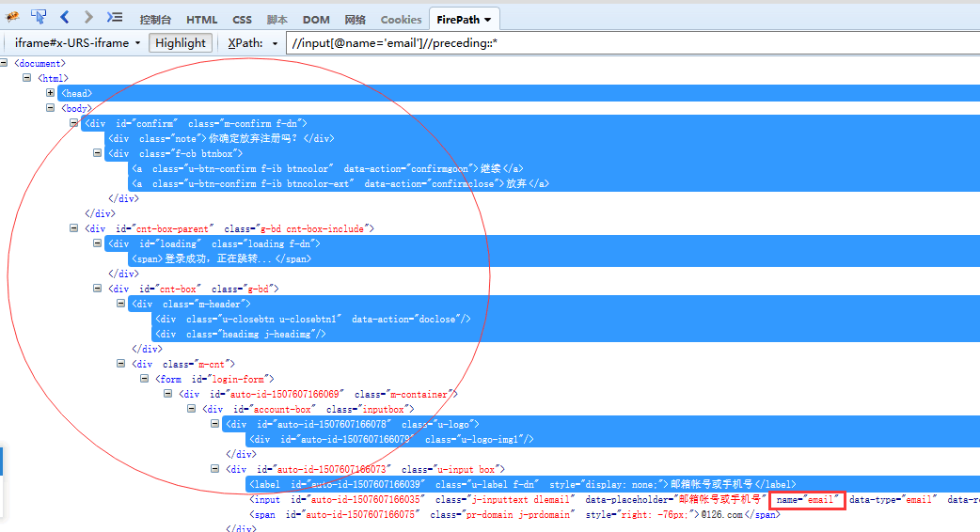The height and width of the screenshot is (532, 980).
Task: Switch to the HTML tab
Action: (x=202, y=20)
